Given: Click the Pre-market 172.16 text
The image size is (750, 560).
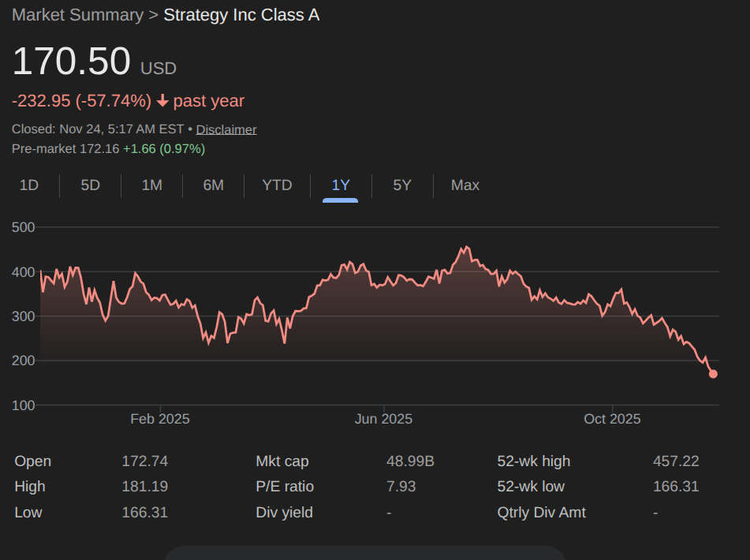Looking at the screenshot, I should (x=65, y=149).
